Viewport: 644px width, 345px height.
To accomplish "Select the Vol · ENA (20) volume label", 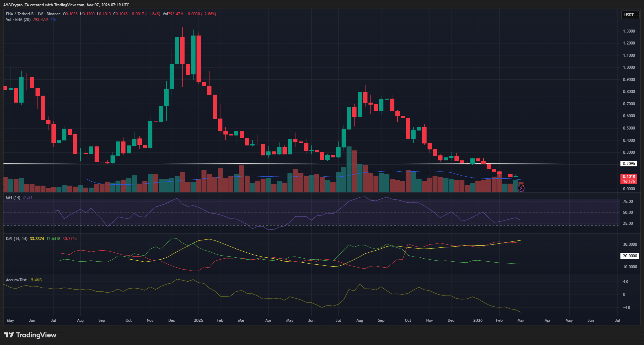I will tap(18, 20).
